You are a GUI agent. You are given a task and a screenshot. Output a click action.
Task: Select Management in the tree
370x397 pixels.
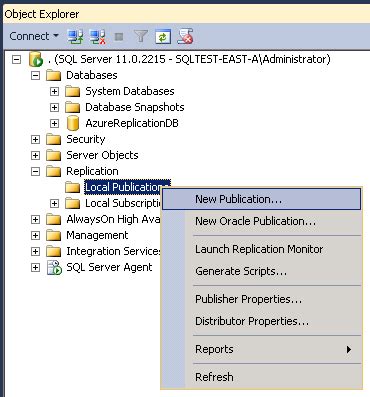[97, 235]
